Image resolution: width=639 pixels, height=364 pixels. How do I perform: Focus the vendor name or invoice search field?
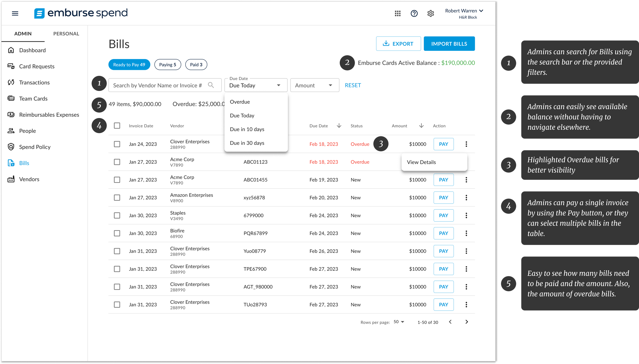tap(165, 85)
